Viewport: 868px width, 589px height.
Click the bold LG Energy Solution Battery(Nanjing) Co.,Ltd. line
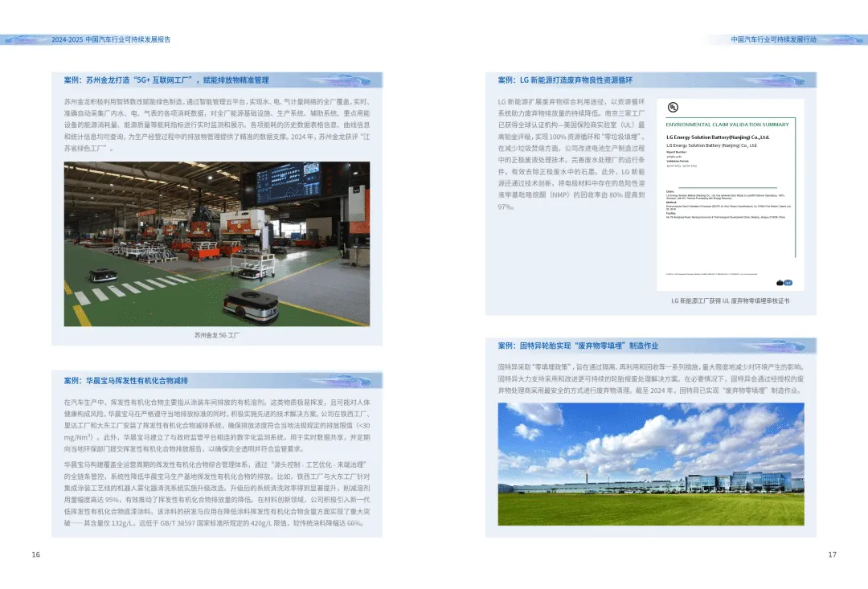point(718,137)
